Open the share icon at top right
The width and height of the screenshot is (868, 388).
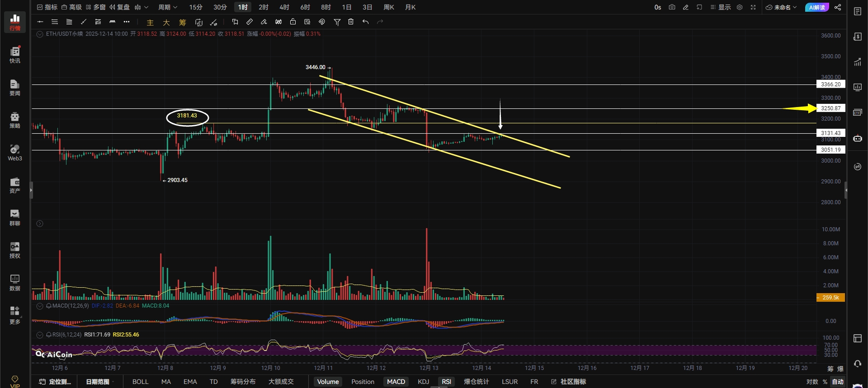pyautogui.click(x=838, y=7)
